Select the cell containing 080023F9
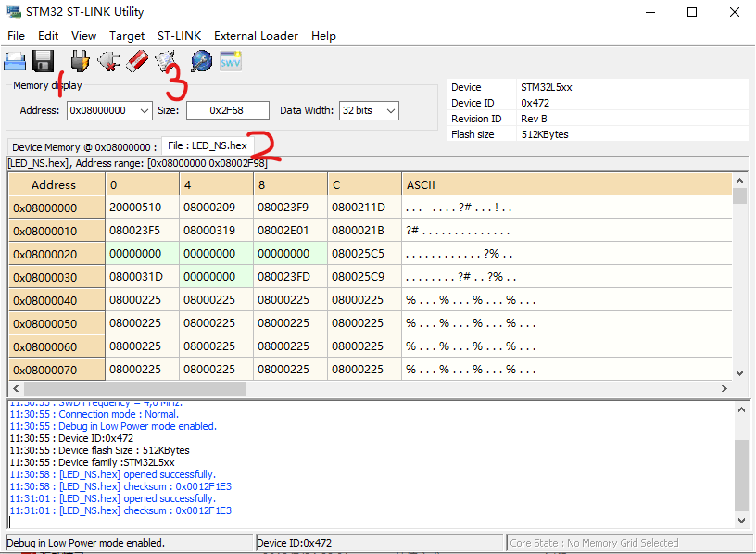Viewport: 756px width, 554px height. [290, 208]
